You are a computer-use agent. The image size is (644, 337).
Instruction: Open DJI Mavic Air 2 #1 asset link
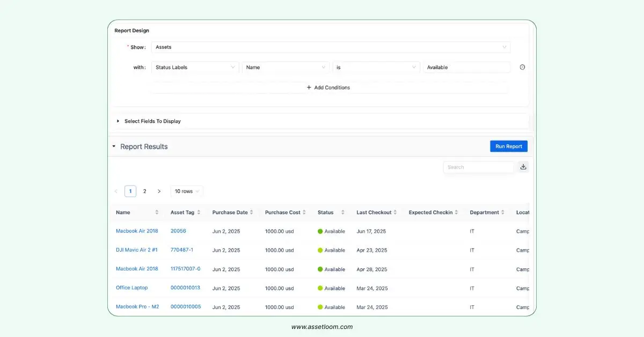(x=137, y=250)
